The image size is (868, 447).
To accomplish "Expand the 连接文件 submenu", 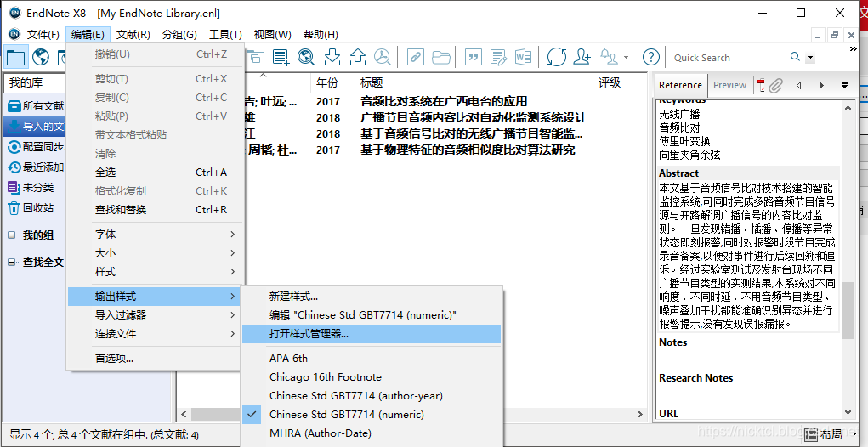I will (155, 334).
